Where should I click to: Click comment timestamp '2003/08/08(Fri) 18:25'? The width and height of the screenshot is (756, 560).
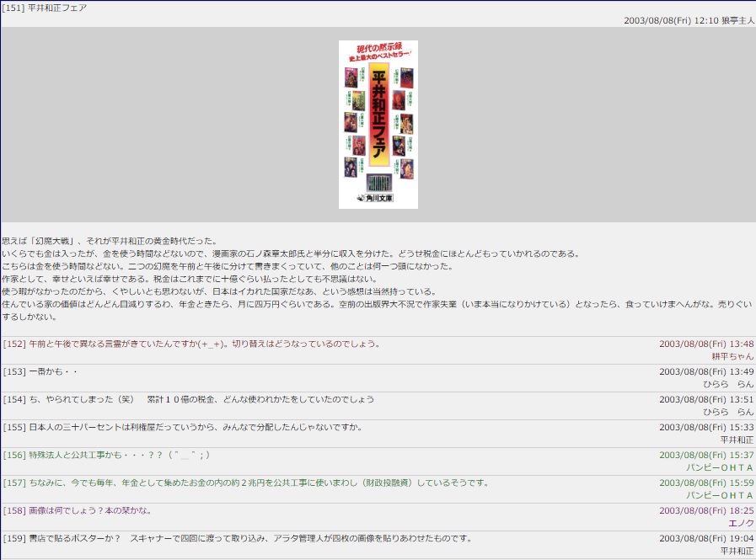(706, 510)
